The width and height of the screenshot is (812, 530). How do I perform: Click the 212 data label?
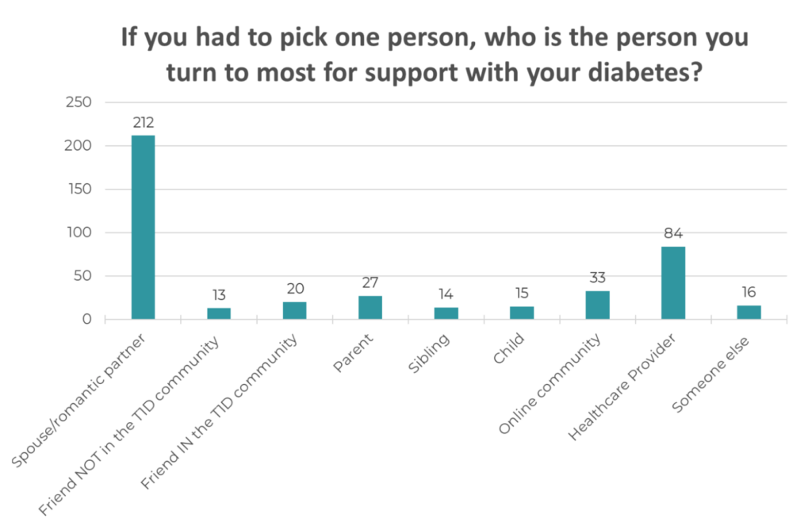click(x=143, y=122)
